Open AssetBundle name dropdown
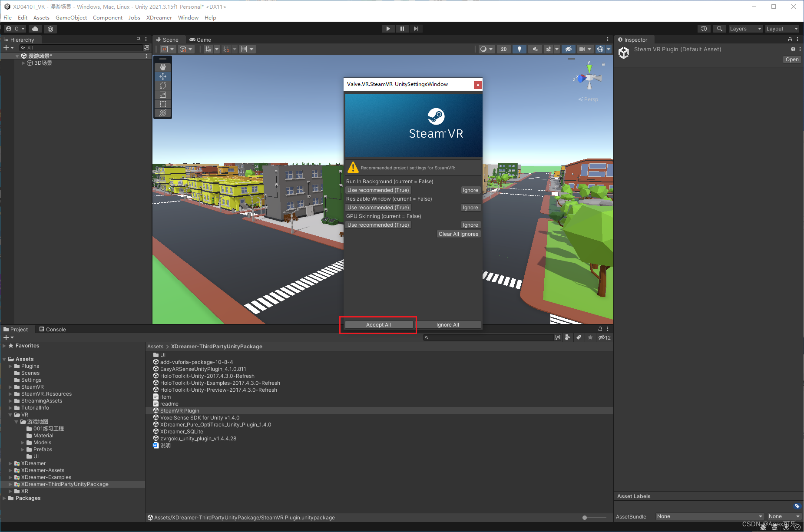 710,516
